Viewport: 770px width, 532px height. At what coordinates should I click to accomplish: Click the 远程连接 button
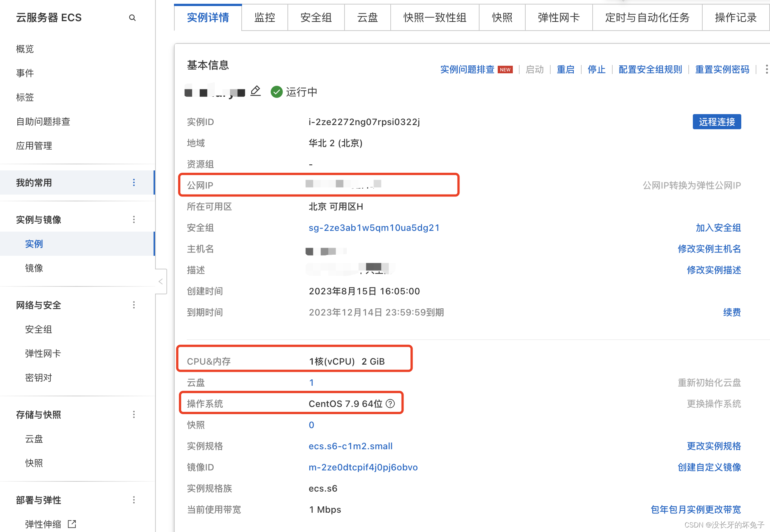(716, 122)
